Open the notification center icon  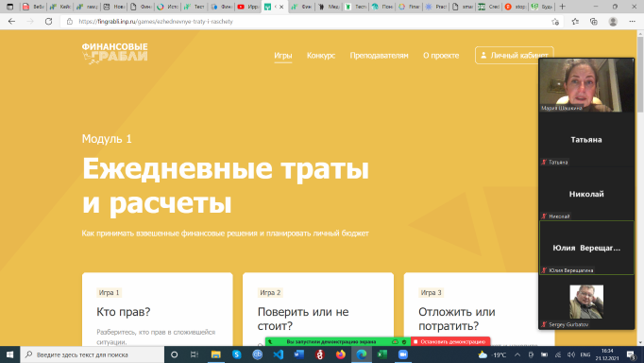(x=632, y=354)
